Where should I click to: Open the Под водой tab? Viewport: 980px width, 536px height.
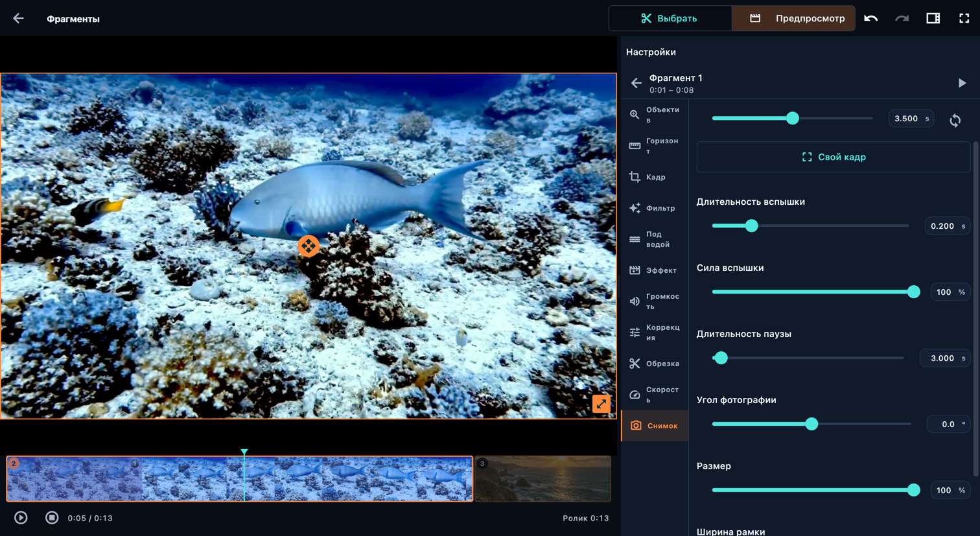(655, 239)
